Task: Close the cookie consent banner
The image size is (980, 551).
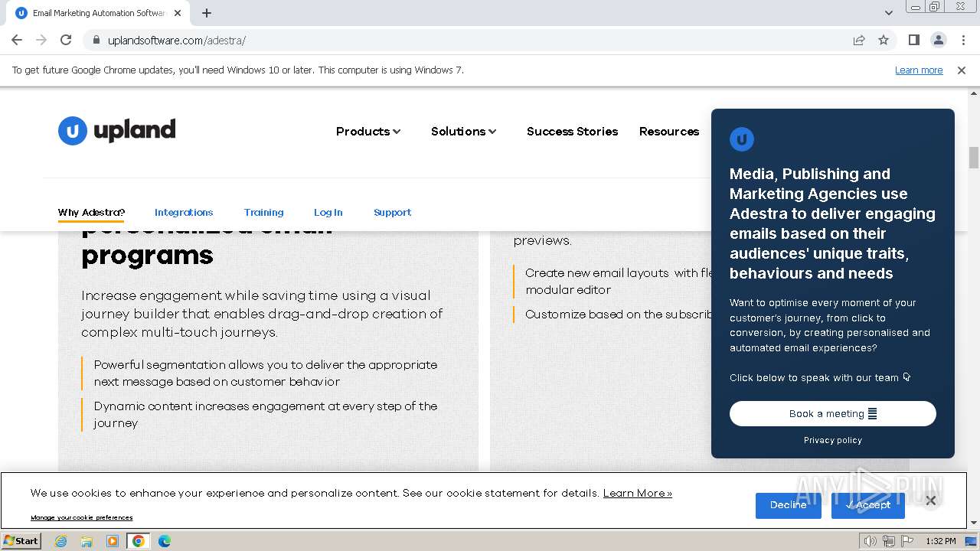Action: (930, 500)
